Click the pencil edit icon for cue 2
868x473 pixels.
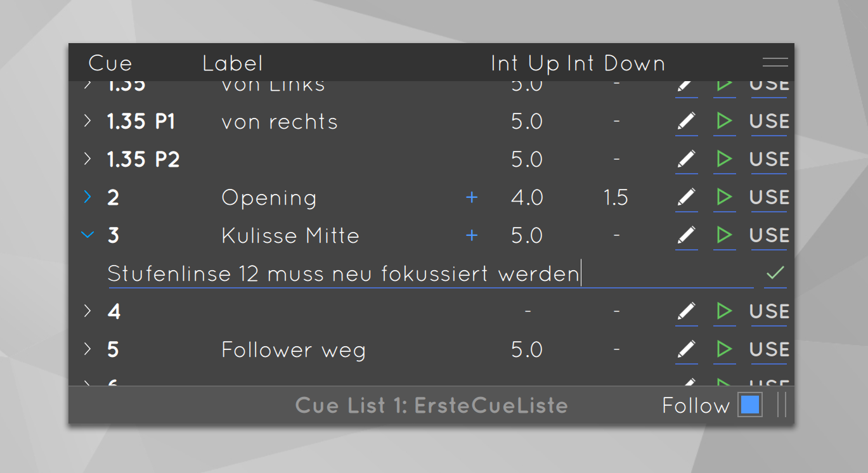pyautogui.click(x=687, y=197)
